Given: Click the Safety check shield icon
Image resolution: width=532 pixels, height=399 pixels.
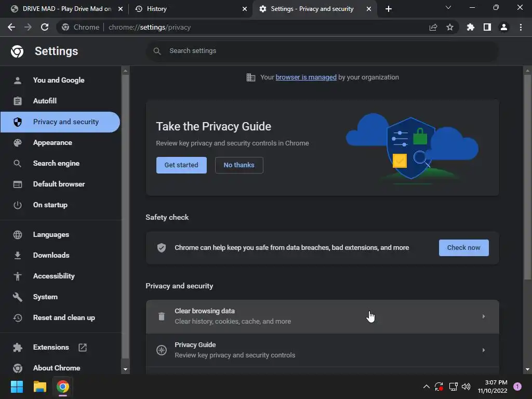Looking at the screenshot, I should [162, 248].
